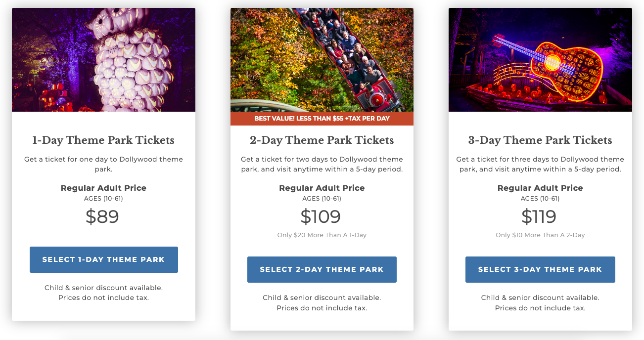Choose the Select 3-Day Theme Park button
This screenshot has height=340, width=644.
point(540,269)
